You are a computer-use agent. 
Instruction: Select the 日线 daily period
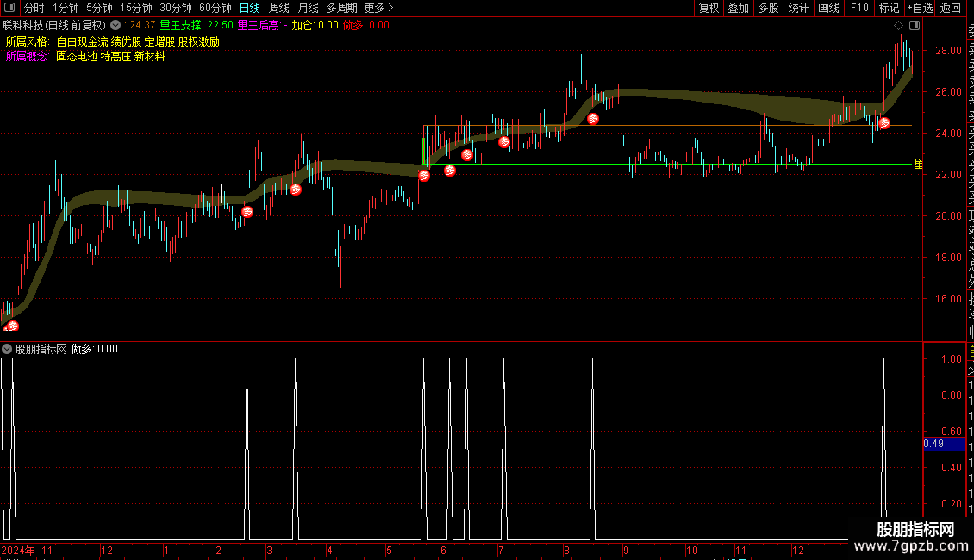pyautogui.click(x=250, y=8)
